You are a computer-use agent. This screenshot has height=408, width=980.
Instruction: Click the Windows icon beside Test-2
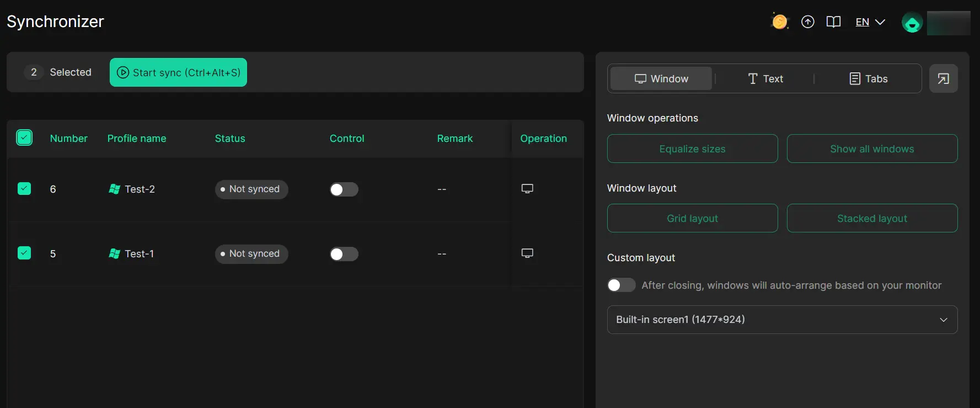[114, 189]
